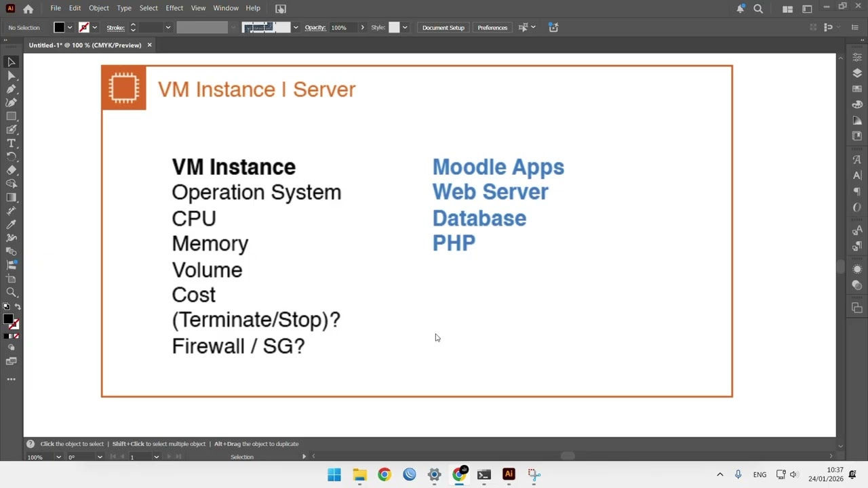The image size is (868, 488).
Task: Select the Zoom tool
Action: click(x=12, y=292)
